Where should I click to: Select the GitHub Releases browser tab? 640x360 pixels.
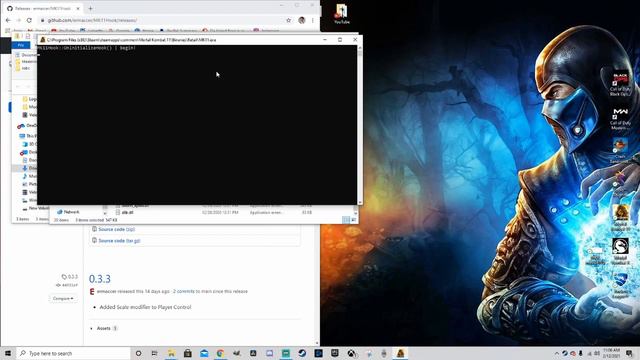[43, 8]
